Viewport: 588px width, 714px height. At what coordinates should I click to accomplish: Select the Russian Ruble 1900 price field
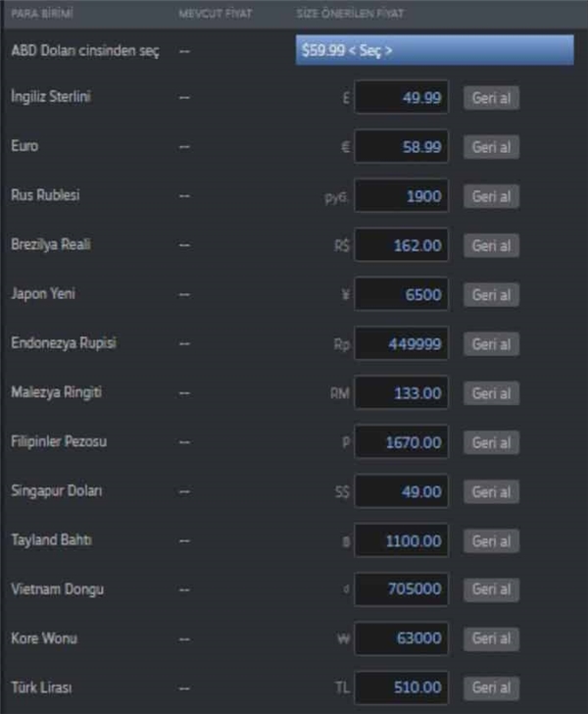402,196
